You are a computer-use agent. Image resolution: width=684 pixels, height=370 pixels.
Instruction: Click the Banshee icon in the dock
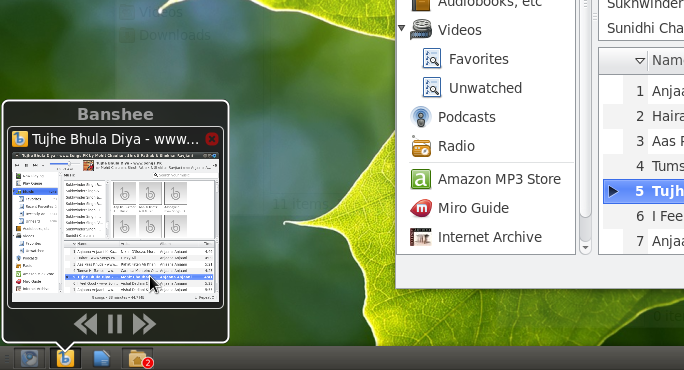pos(65,359)
